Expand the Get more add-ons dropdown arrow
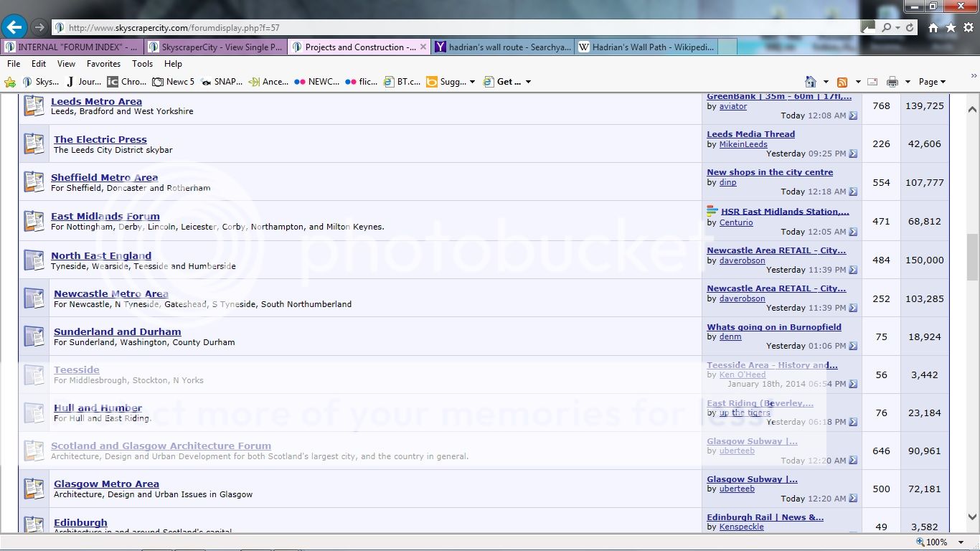 click(x=528, y=82)
